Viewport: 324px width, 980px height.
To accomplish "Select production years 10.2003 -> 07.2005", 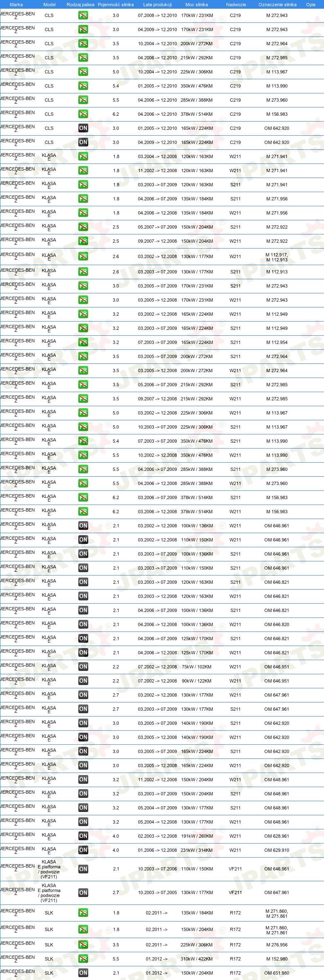I will [157, 892].
